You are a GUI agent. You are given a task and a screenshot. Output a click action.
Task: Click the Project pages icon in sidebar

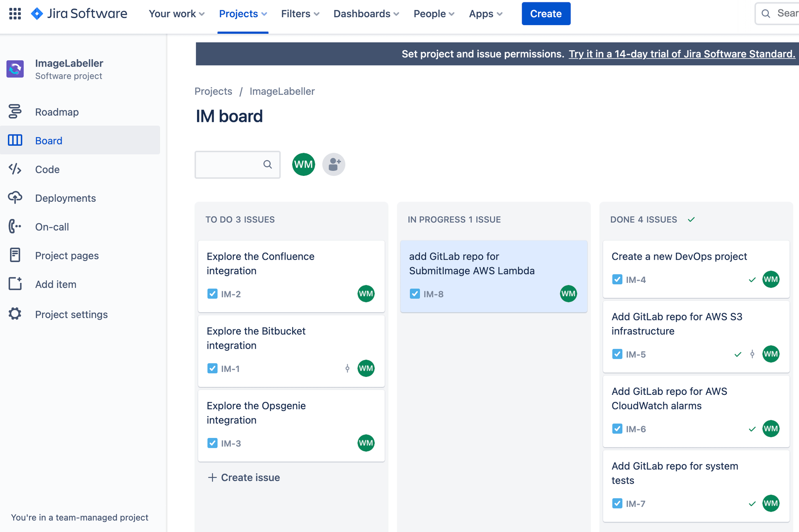click(15, 255)
